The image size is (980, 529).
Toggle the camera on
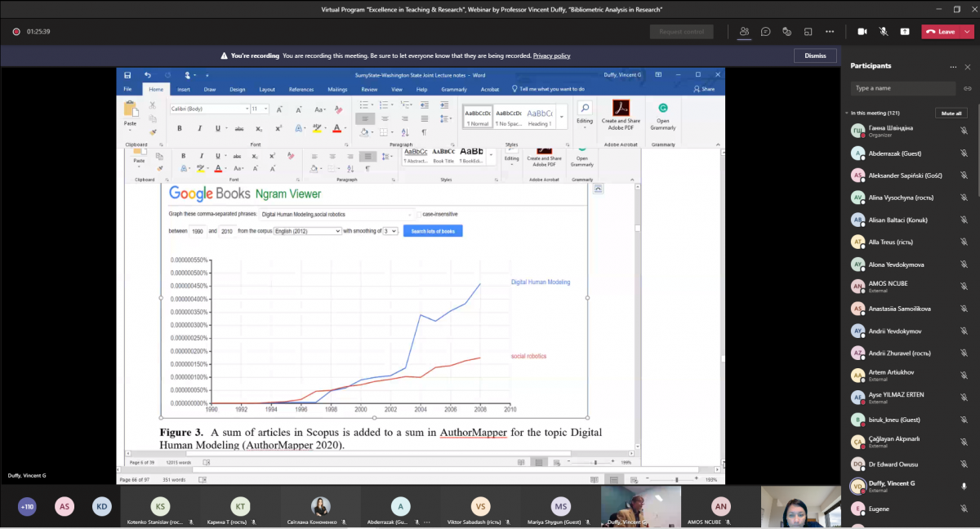[862, 32]
